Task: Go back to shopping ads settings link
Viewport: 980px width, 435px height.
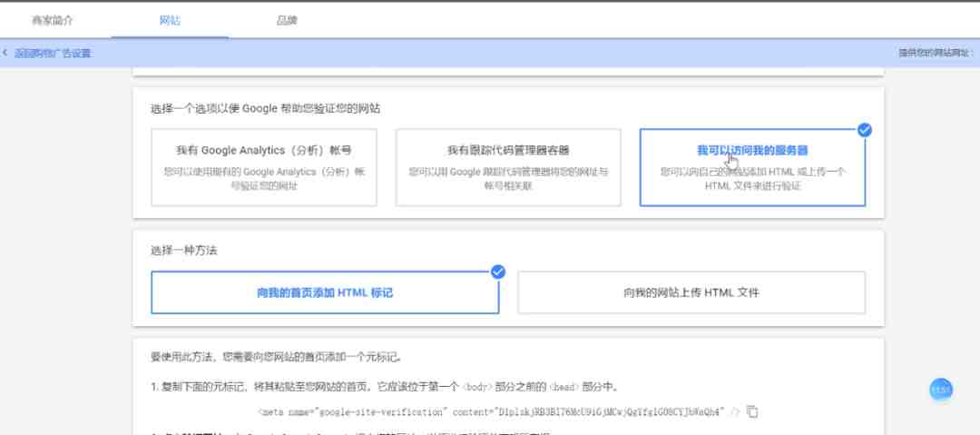Action: [x=53, y=54]
